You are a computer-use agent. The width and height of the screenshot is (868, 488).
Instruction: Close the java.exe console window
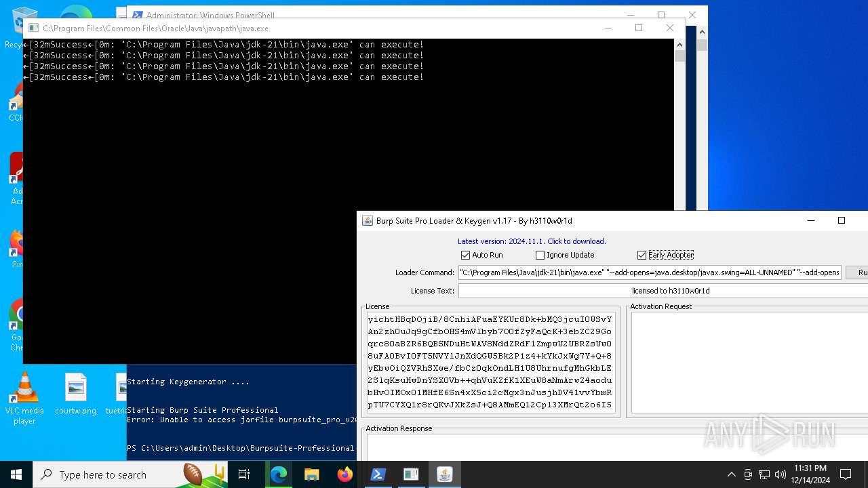pyautogui.click(x=670, y=28)
